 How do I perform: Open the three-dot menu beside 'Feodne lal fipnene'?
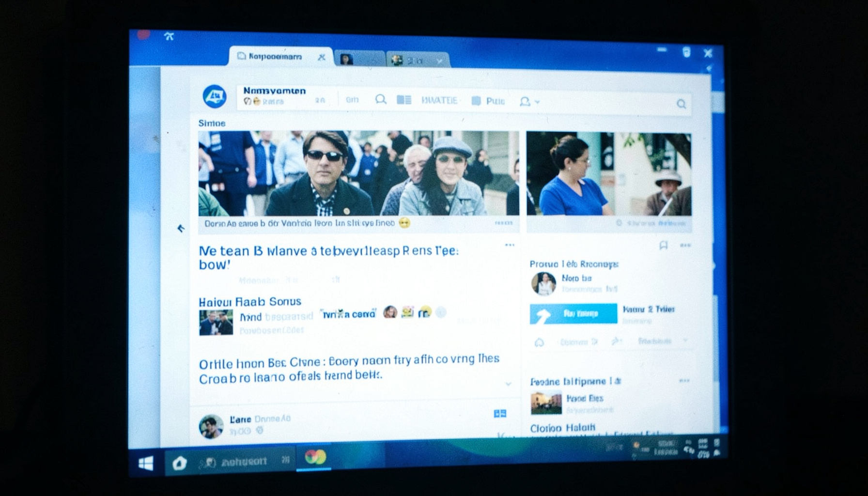pyautogui.click(x=684, y=381)
